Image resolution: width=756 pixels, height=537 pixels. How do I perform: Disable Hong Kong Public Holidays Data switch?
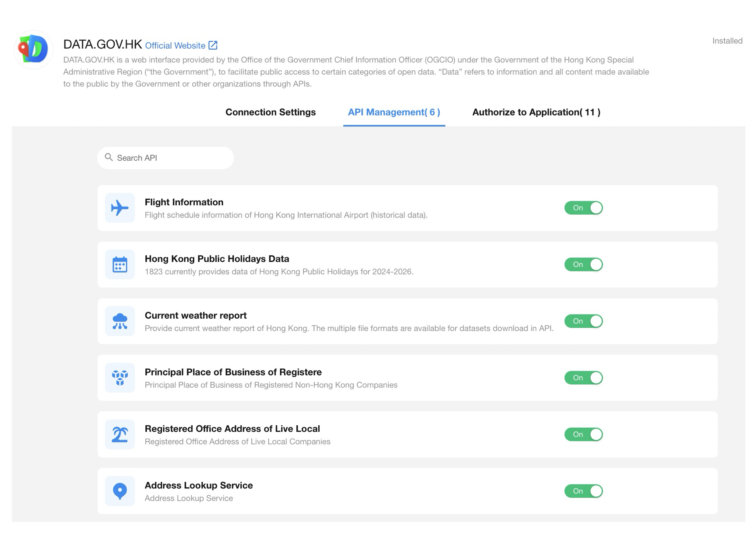click(x=583, y=264)
